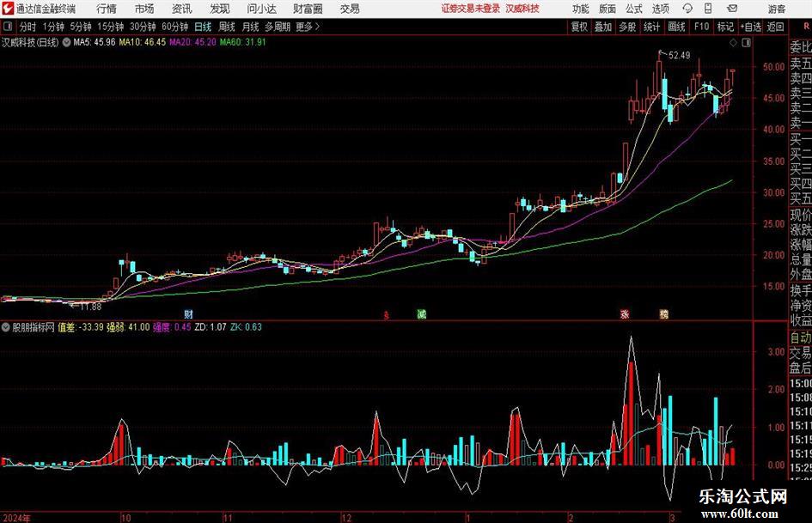Open 股朋指标网 indicator settings circle icon

coord(6,327)
